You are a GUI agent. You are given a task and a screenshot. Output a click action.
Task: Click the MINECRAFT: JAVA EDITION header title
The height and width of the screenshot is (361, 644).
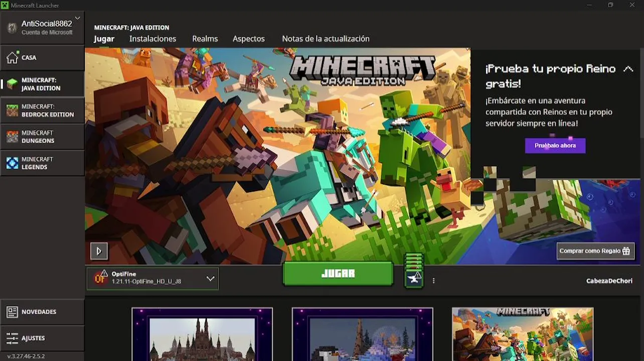pyautogui.click(x=131, y=28)
